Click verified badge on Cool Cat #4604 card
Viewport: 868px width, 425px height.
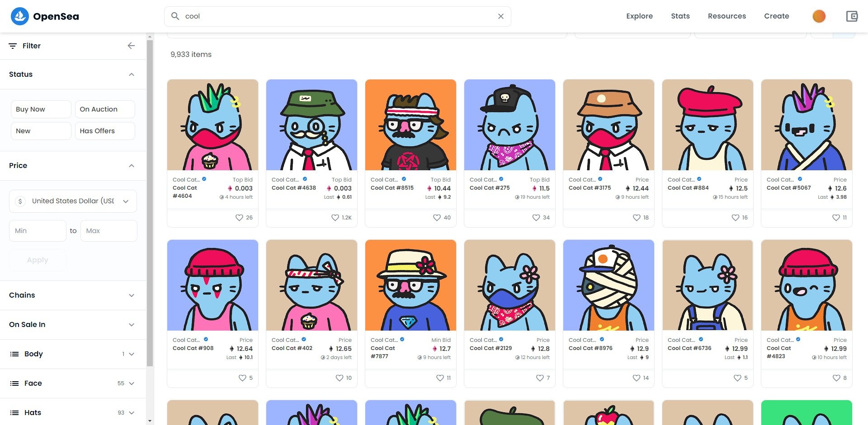204,179
